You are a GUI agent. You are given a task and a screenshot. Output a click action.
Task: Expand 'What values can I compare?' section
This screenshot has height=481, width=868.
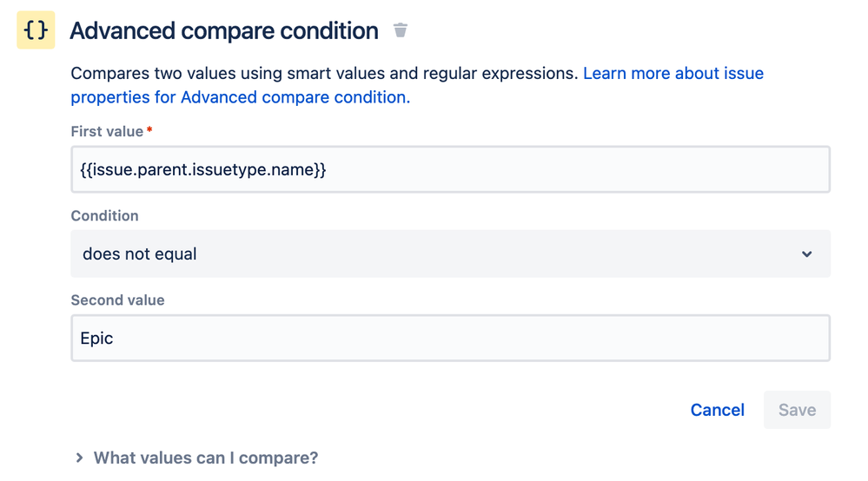(x=205, y=458)
